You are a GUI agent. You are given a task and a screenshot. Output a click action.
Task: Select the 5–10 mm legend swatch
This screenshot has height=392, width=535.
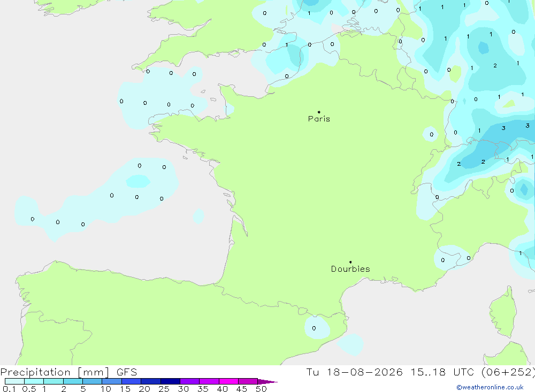coord(93,381)
